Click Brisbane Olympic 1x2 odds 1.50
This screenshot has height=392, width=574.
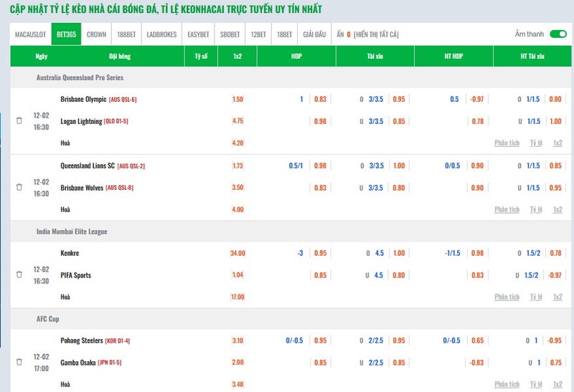[x=238, y=100]
